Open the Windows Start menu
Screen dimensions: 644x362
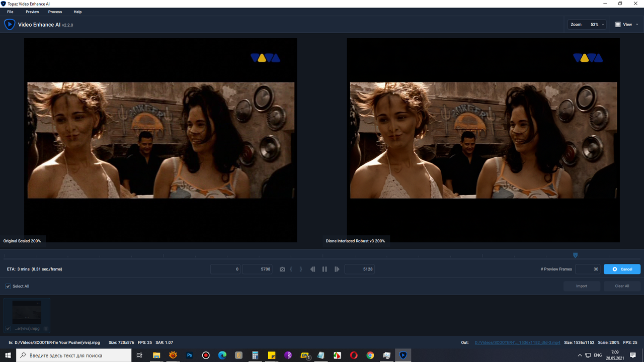click(8, 355)
